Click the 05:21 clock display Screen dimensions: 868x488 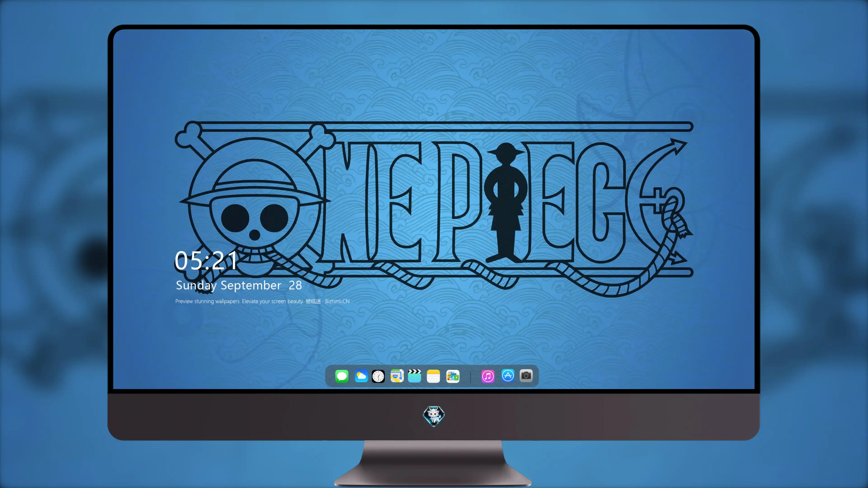coord(206,260)
